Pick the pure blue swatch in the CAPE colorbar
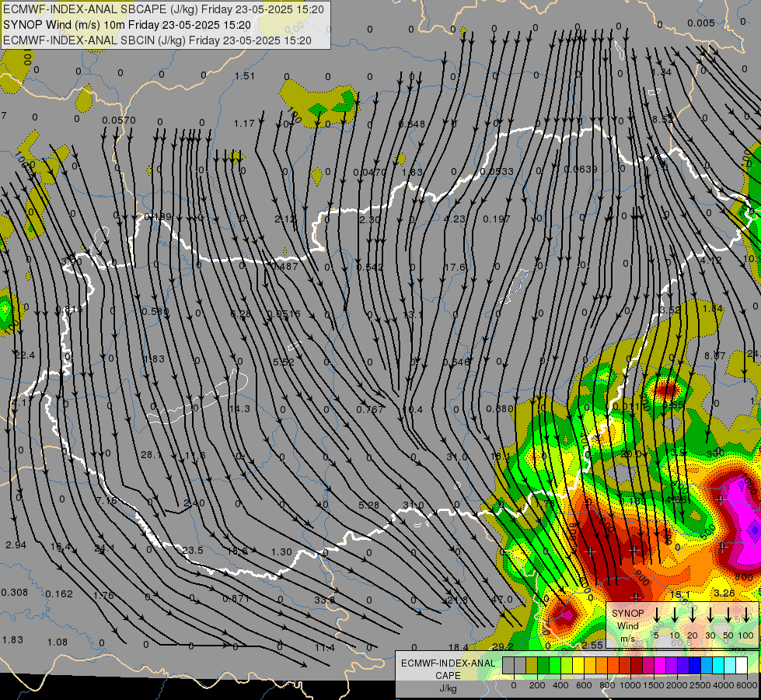Screen dimensions: 761x700 (x=695, y=665)
